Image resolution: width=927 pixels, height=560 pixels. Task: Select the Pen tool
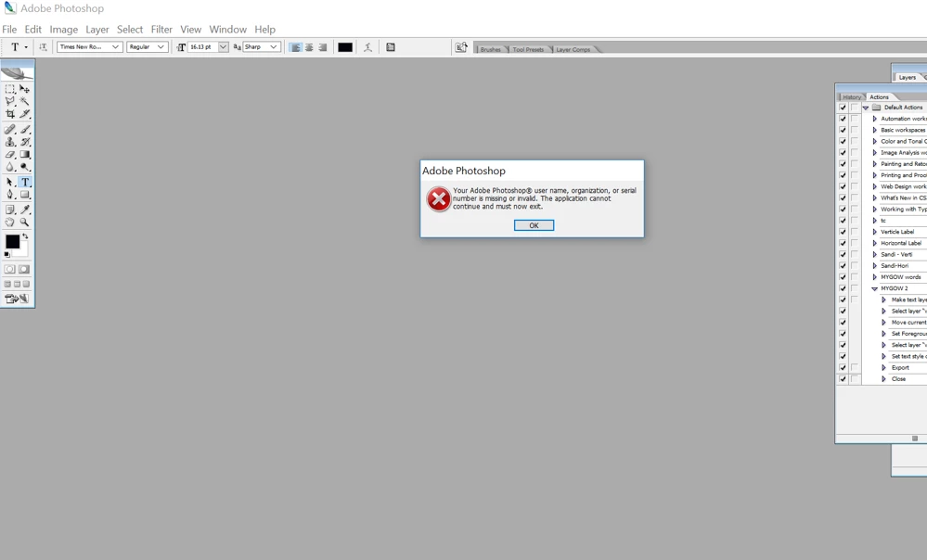[10, 195]
